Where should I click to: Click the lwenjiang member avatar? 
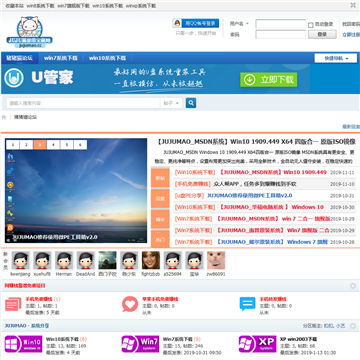click(x=20, y=260)
